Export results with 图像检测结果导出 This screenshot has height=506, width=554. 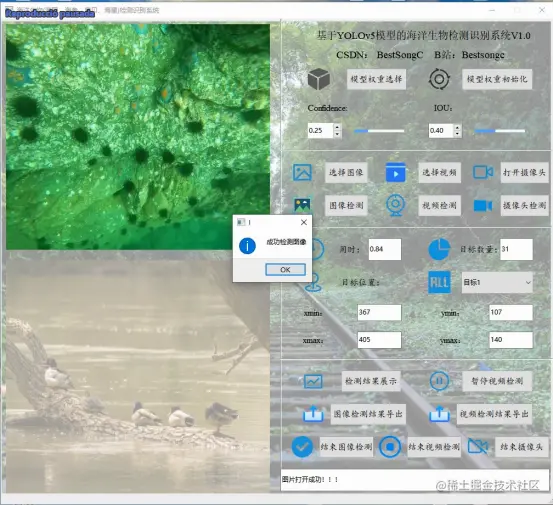point(368,414)
